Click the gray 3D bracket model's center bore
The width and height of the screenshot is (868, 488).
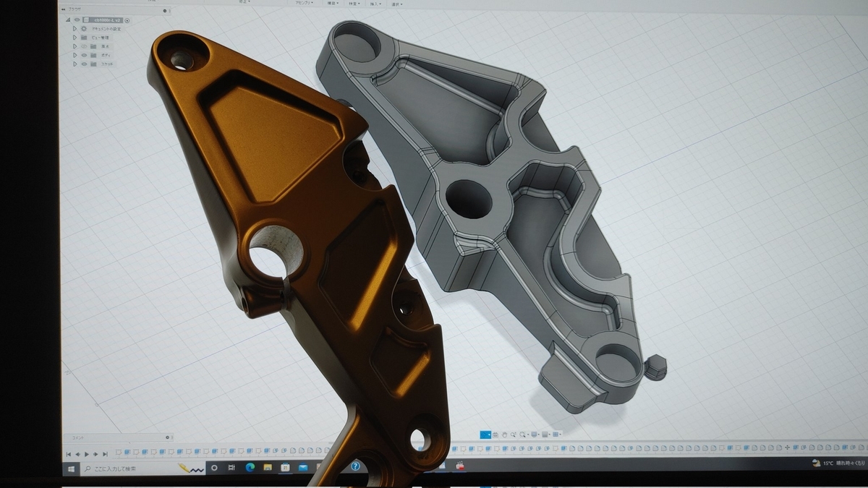pos(469,200)
